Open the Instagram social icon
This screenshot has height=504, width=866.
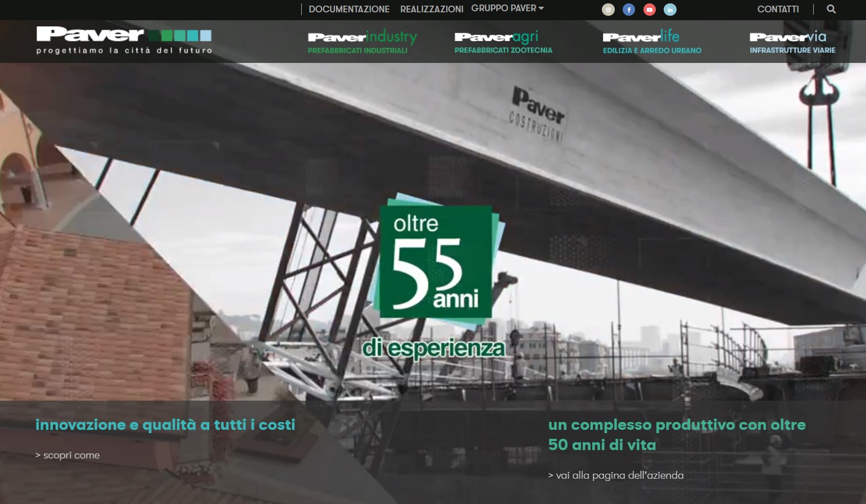tap(608, 10)
